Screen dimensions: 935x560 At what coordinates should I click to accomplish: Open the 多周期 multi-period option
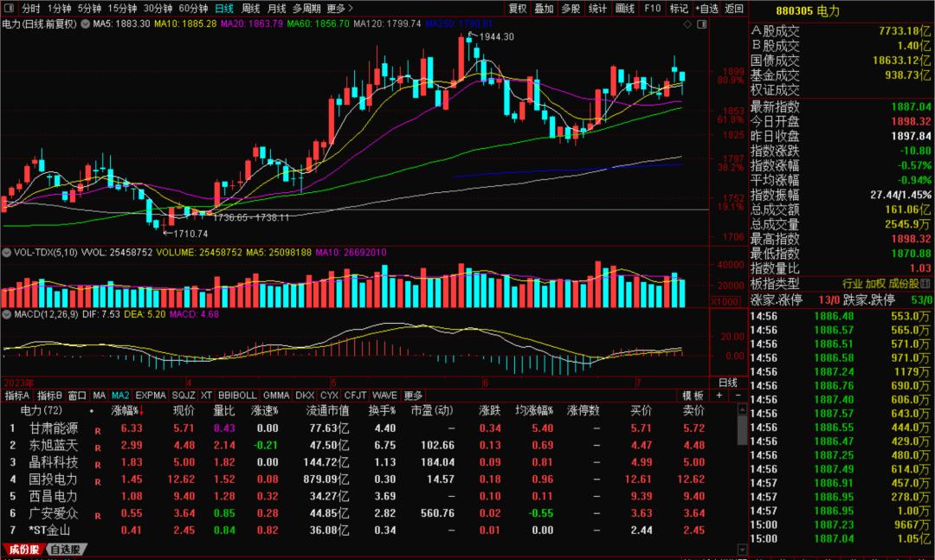[307, 9]
